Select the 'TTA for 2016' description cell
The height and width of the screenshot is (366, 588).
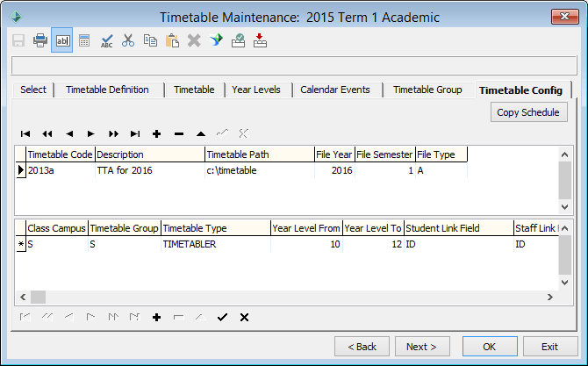tap(150, 170)
